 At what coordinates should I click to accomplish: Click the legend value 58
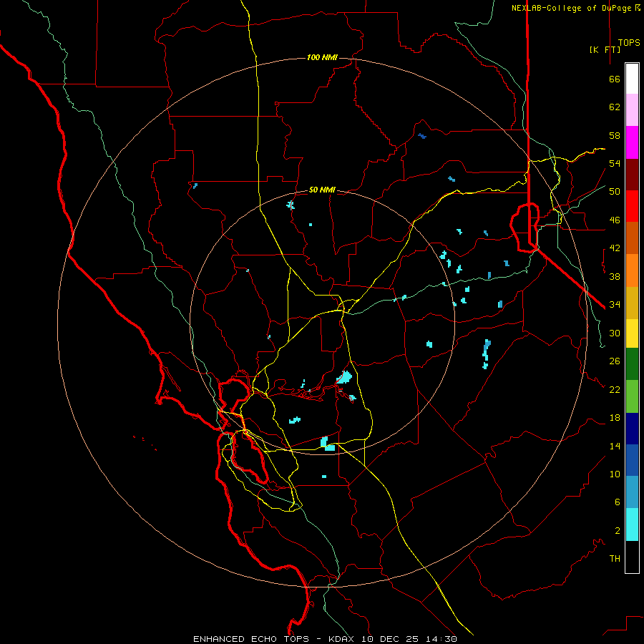(x=615, y=135)
